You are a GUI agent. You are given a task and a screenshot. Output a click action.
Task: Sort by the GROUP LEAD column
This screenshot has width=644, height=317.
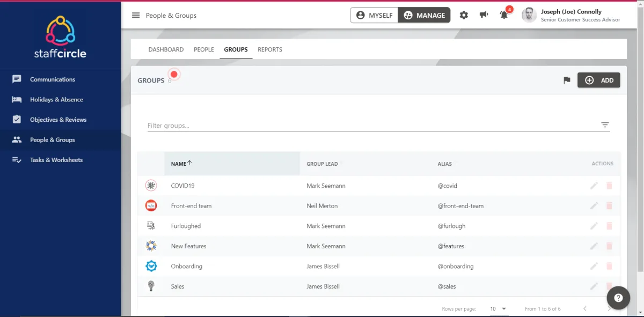[322, 164]
